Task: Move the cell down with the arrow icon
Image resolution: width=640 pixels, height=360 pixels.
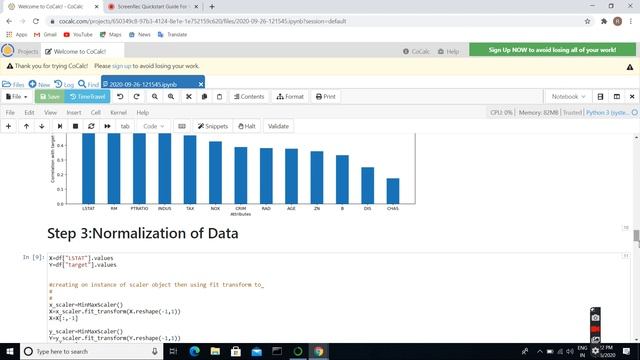Action: [x=42, y=126]
